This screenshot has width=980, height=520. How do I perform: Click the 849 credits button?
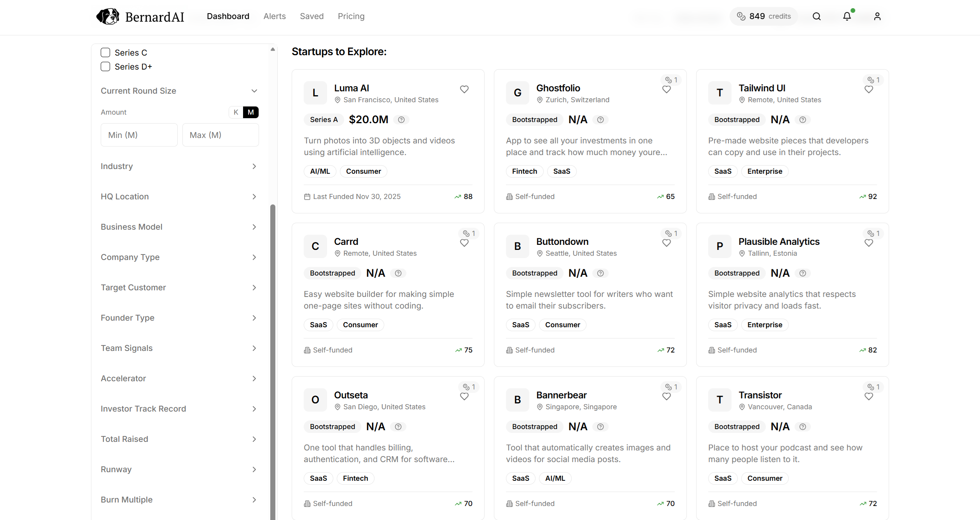763,16
